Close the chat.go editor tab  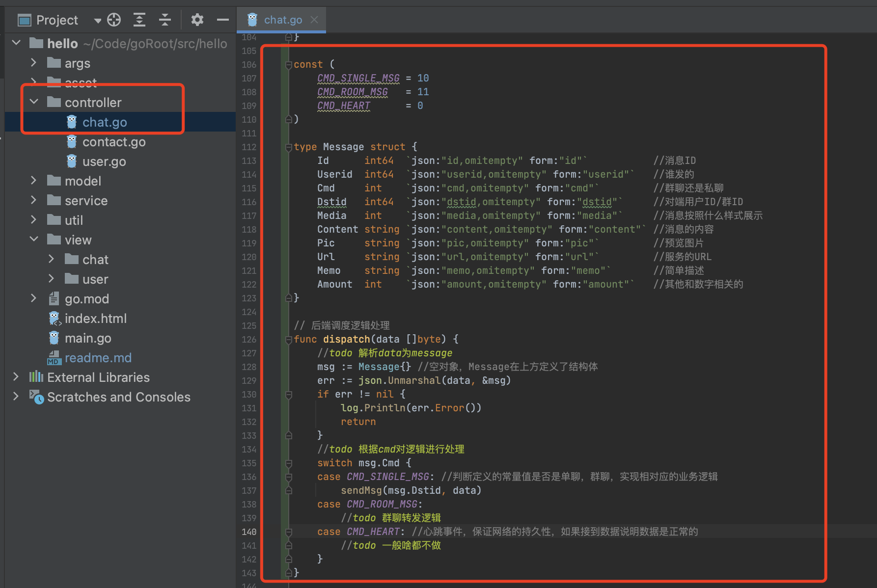(314, 20)
